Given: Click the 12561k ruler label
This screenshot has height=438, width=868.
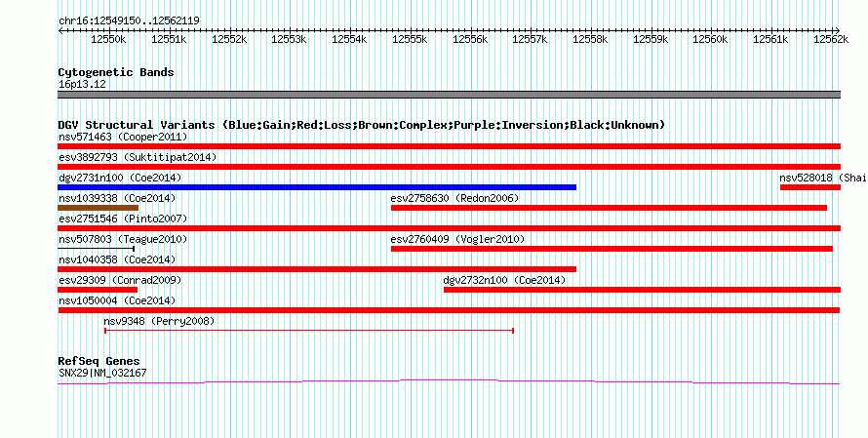Looking at the screenshot, I should click(770, 39).
